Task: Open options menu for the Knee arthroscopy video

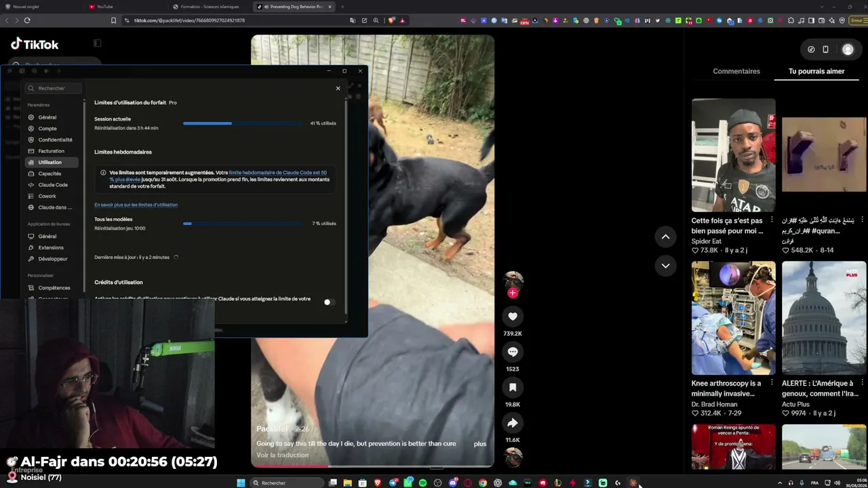Action: coord(772,383)
